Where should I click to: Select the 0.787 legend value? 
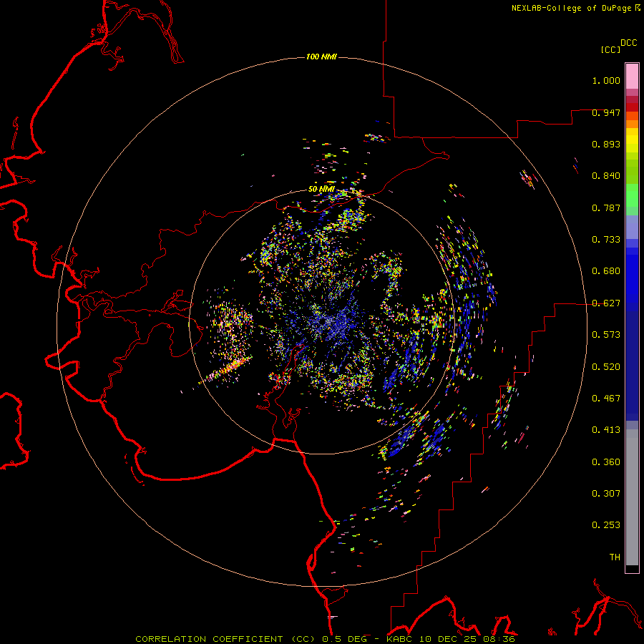(x=606, y=208)
